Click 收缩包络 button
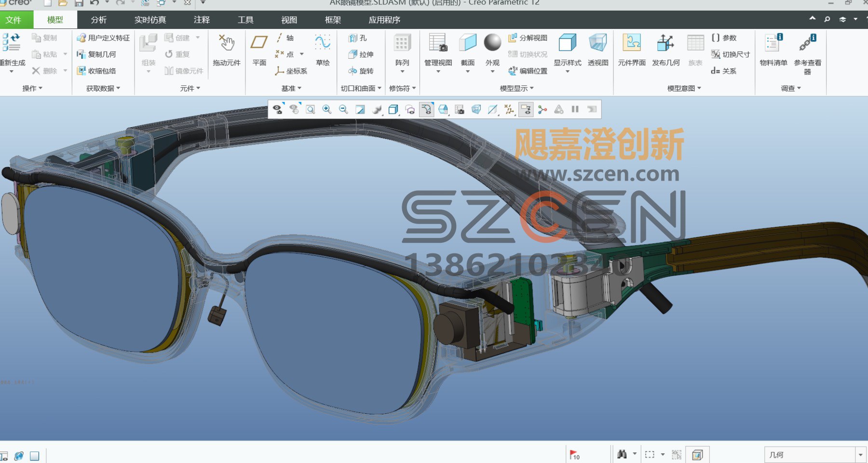Viewport: 868px width, 463px height. [96, 71]
